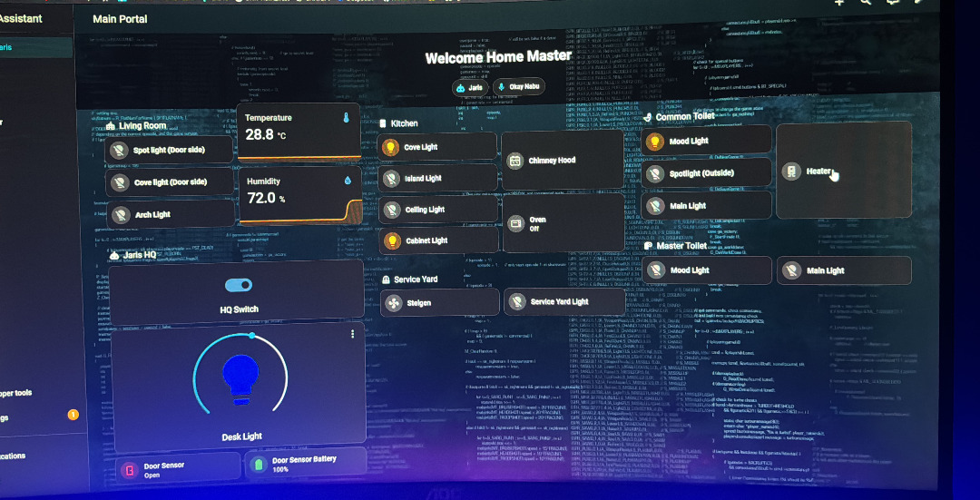Click the Master Toilet heading icon
The height and width of the screenshot is (500, 980).
(648, 246)
